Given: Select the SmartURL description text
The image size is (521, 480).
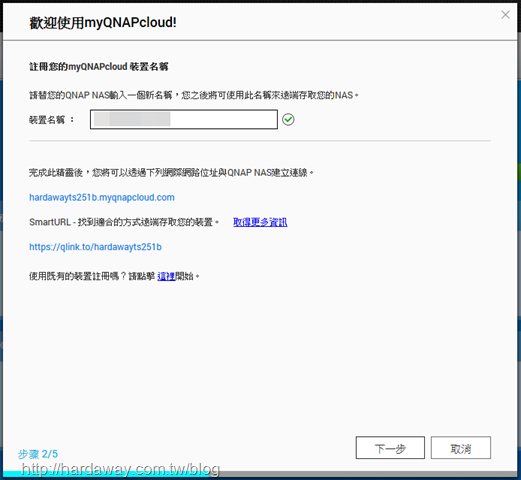Looking at the screenshot, I should 124,222.
